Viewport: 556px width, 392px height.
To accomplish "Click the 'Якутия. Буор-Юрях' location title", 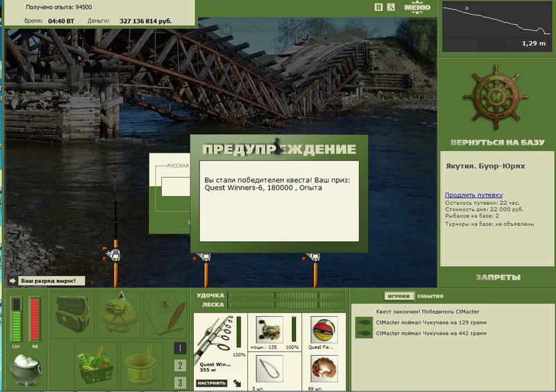I will pyautogui.click(x=485, y=166).
